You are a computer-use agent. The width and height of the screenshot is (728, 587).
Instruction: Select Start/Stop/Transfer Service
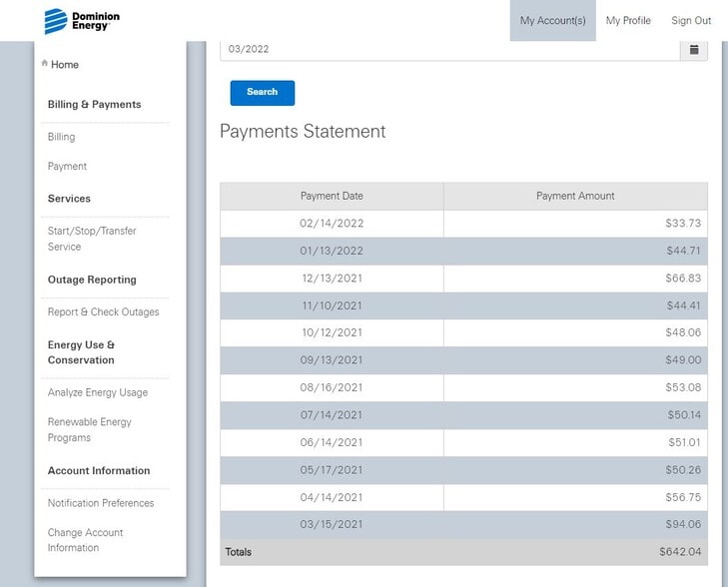(x=92, y=239)
